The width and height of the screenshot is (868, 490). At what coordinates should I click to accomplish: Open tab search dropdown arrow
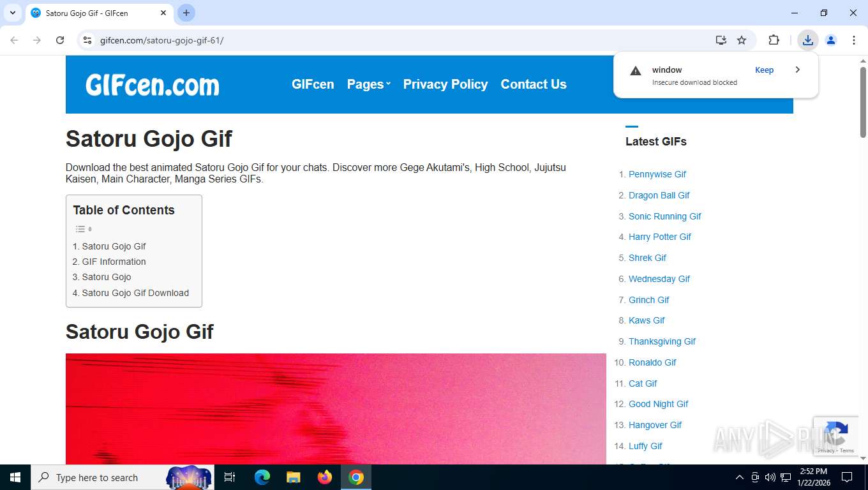click(x=12, y=13)
